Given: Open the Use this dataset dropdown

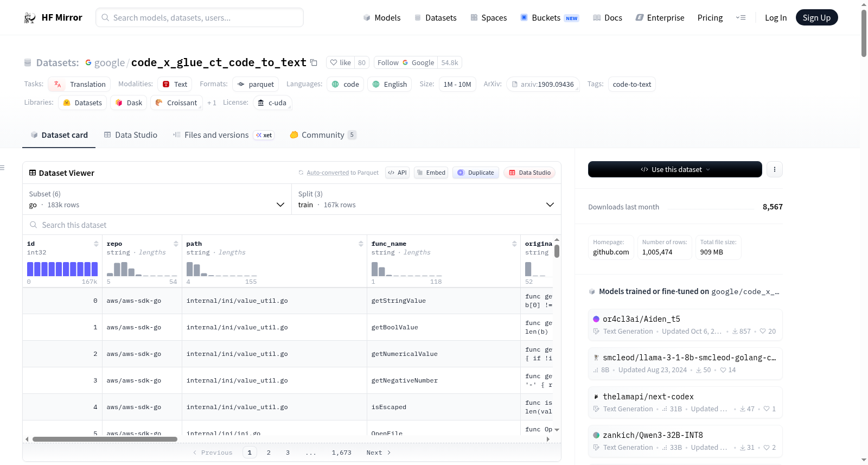Looking at the screenshot, I should click(x=675, y=169).
